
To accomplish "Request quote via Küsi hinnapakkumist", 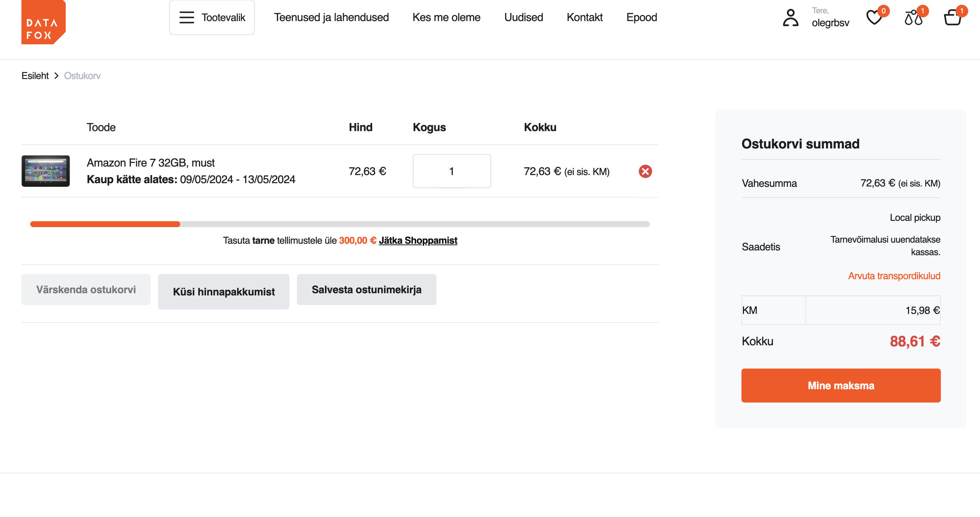I will [224, 292].
